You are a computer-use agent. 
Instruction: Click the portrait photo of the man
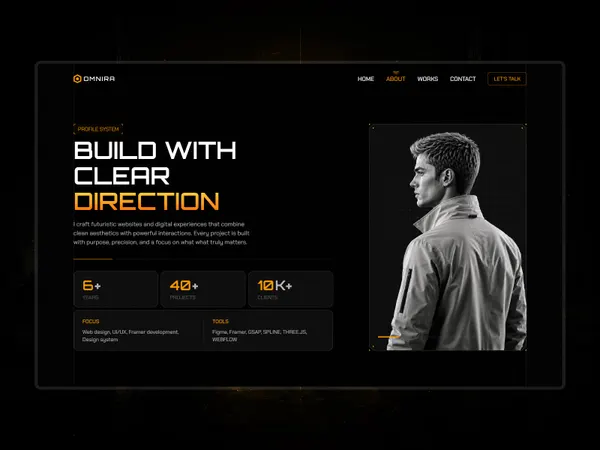[x=448, y=237]
